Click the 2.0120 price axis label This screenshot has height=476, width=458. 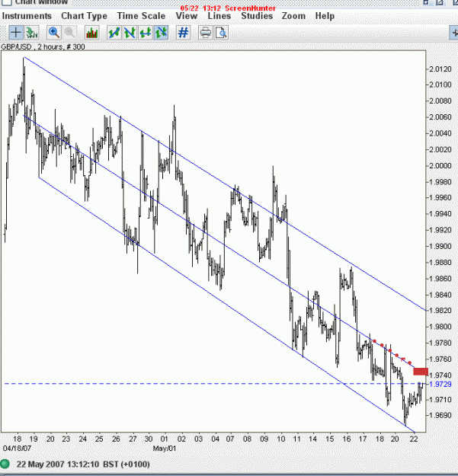point(440,69)
